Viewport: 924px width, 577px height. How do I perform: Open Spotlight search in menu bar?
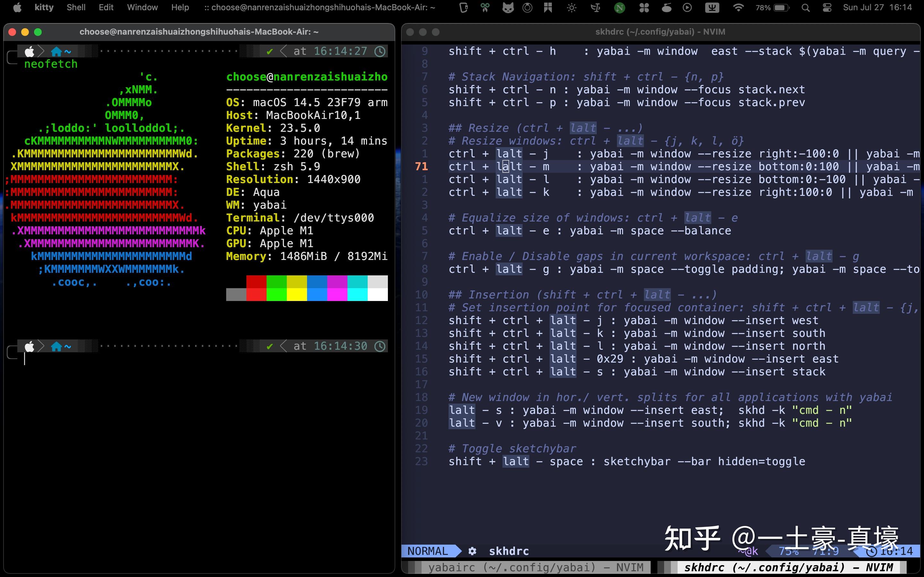tap(806, 8)
